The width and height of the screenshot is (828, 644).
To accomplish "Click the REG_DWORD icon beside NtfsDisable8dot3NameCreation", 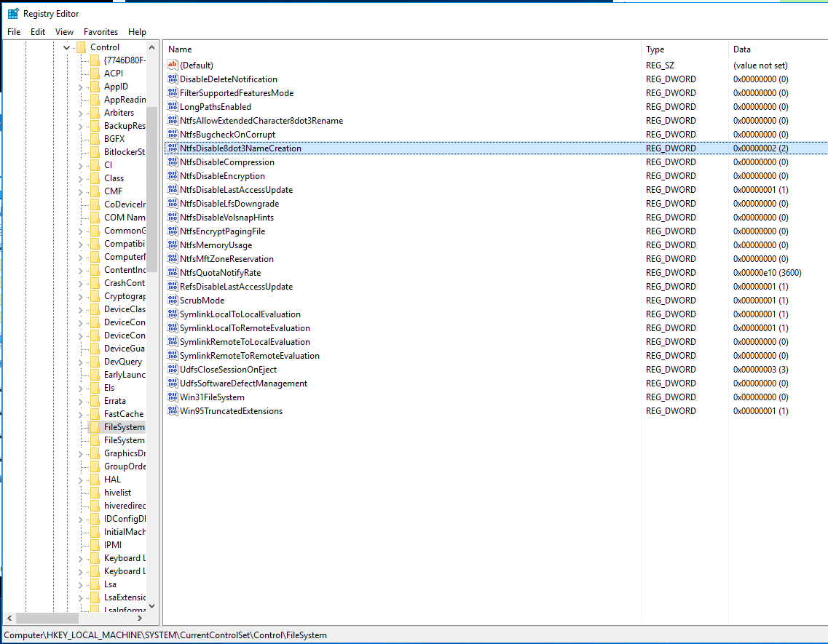I will click(x=171, y=148).
